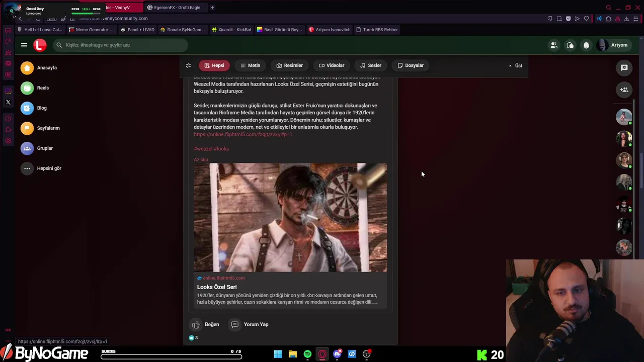This screenshot has height=362, width=644.
Task: View the 3 reactions count
Action: [193, 338]
